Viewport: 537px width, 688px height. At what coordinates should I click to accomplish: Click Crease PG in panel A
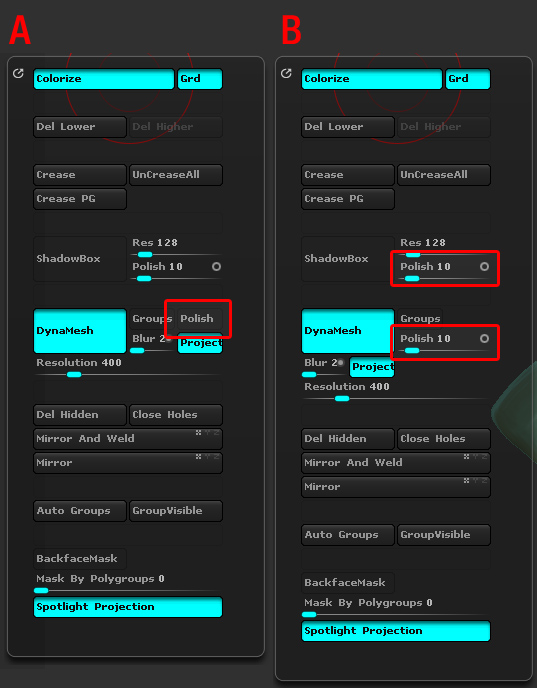pos(80,199)
